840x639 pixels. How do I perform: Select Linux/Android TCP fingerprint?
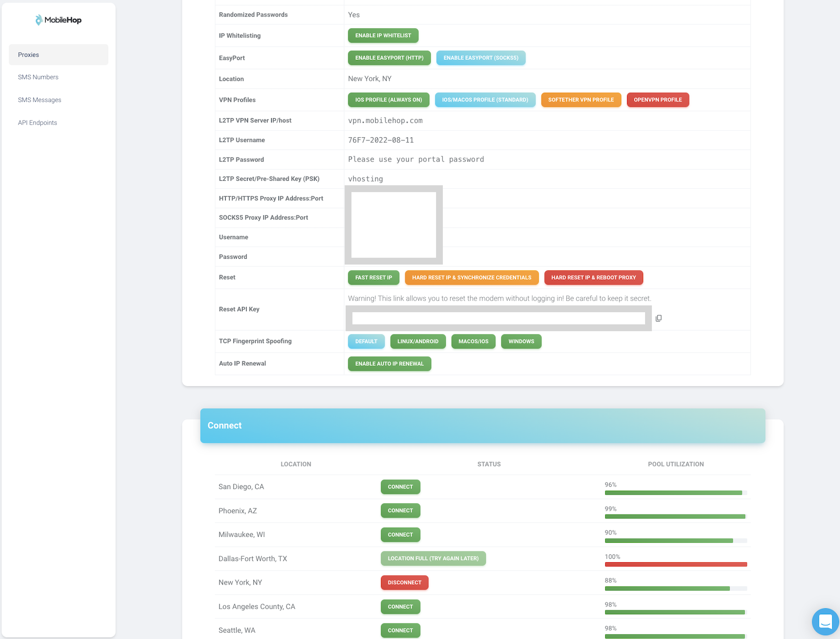pyautogui.click(x=418, y=341)
